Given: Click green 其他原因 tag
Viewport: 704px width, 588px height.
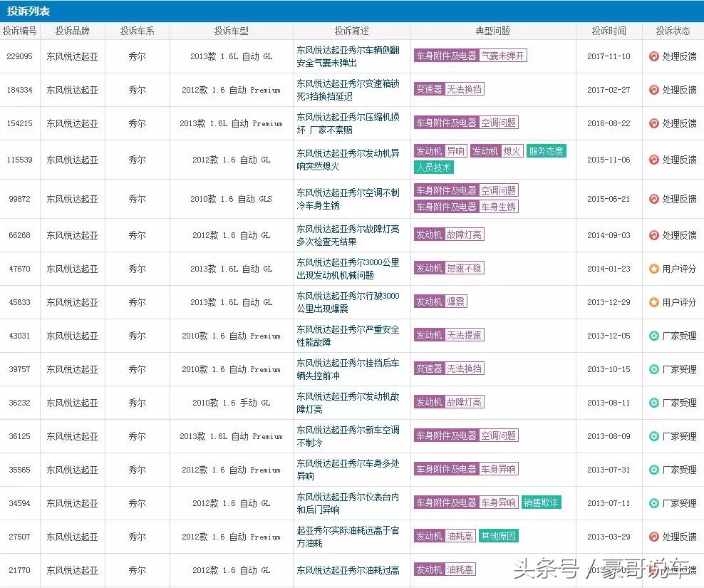Looking at the screenshot, I should tap(498, 536).
